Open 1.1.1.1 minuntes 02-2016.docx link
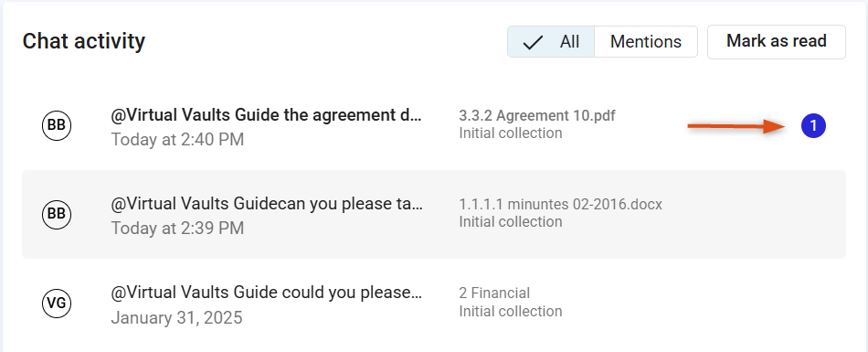The image size is (868, 352). click(560, 205)
